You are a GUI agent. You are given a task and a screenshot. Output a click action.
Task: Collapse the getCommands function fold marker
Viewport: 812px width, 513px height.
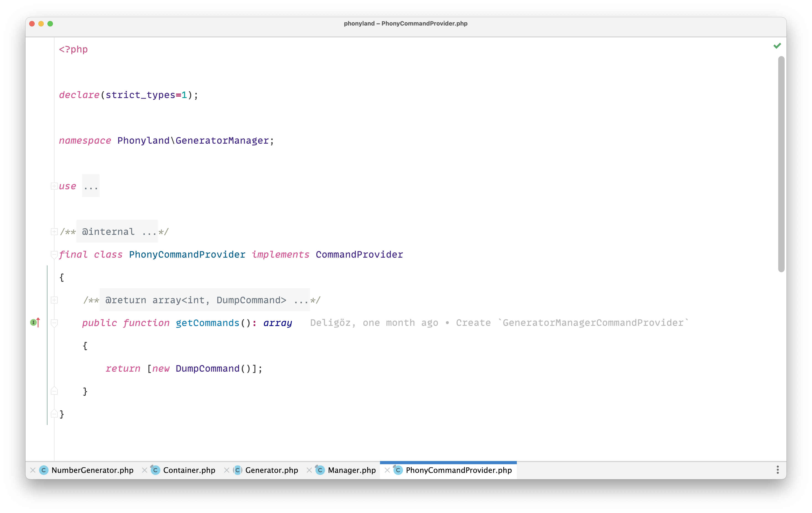(x=54, y=323)
